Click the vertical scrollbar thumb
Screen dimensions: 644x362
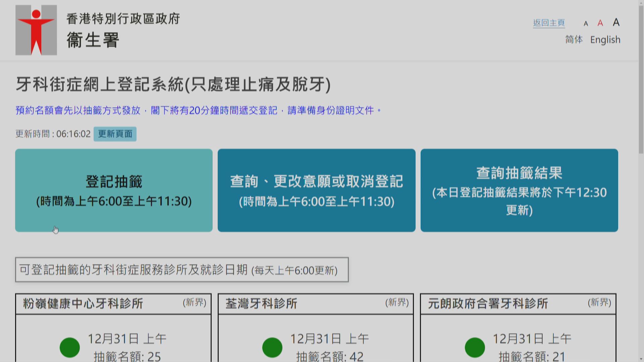641,79
